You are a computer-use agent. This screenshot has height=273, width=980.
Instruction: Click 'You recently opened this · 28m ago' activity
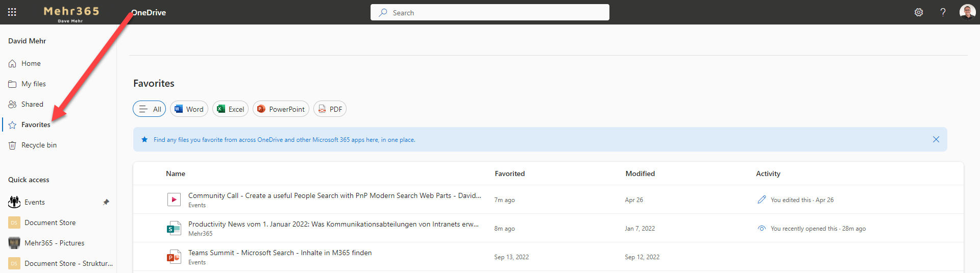(818, 229)
